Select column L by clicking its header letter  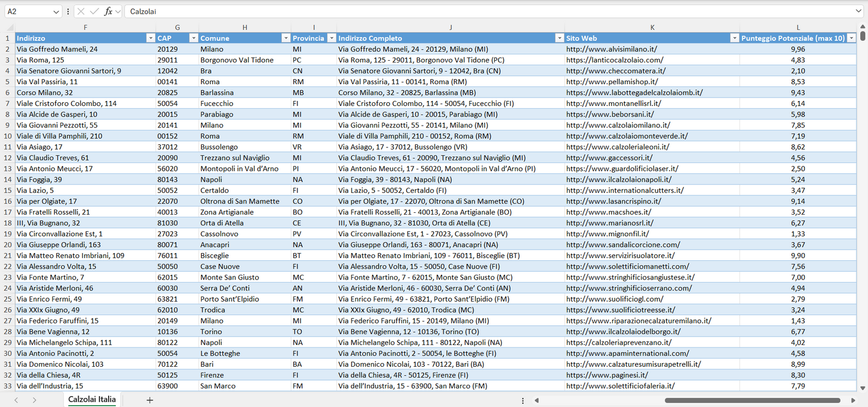(x=798, y=27)
